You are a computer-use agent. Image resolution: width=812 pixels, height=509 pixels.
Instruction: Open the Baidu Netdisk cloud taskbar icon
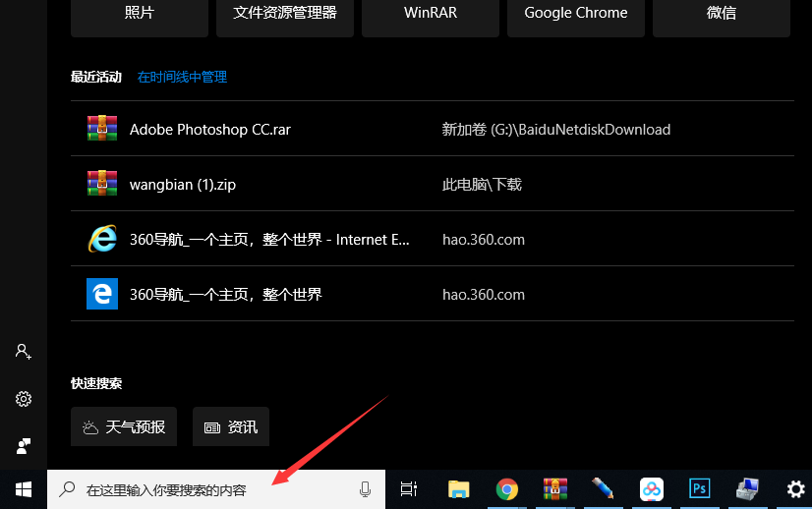click(x=652, y=489)
